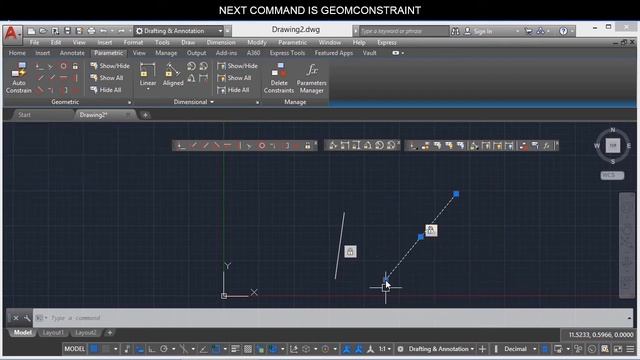The image size is (640, 360).
Task: Open the annotation scale 1:1 dropdown
Action: click(384, 349)
